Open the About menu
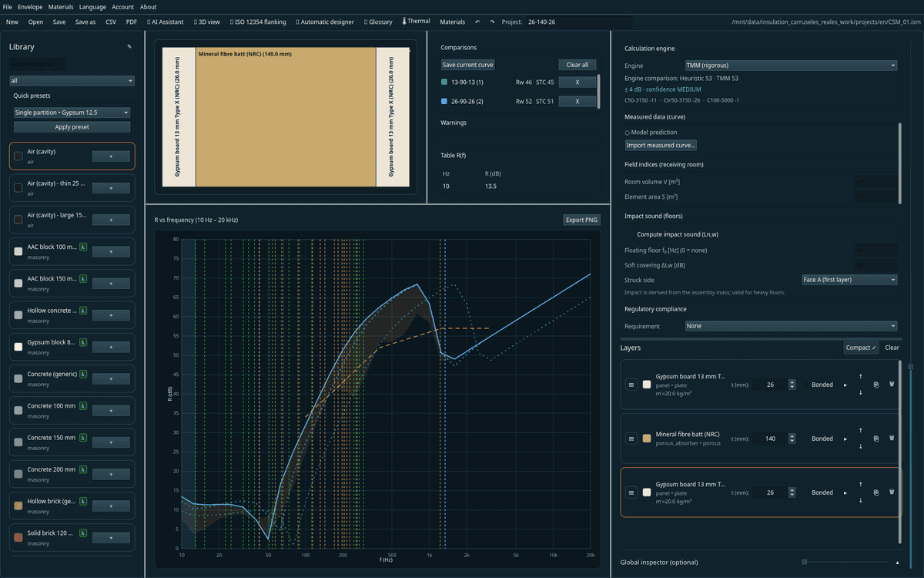The width and height of the screenshot is (924, 578). (148, 7)
